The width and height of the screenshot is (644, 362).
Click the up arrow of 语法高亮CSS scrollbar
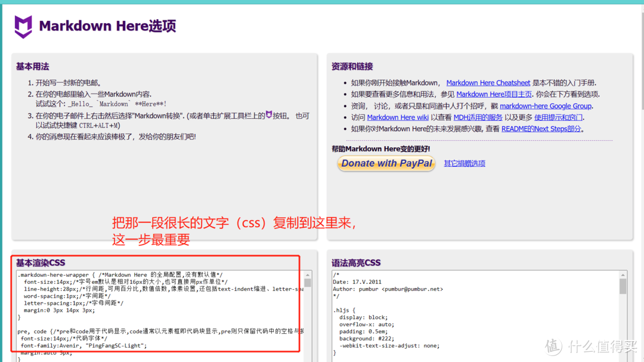623,275
